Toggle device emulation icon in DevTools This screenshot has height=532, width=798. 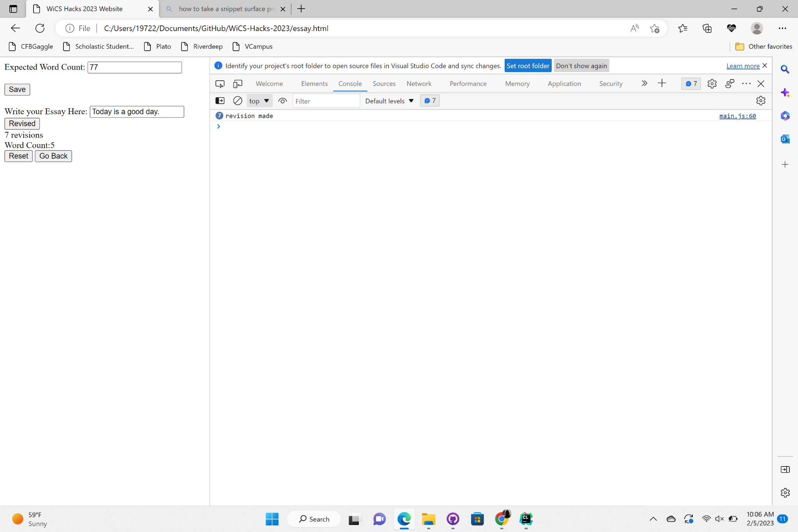238,84
